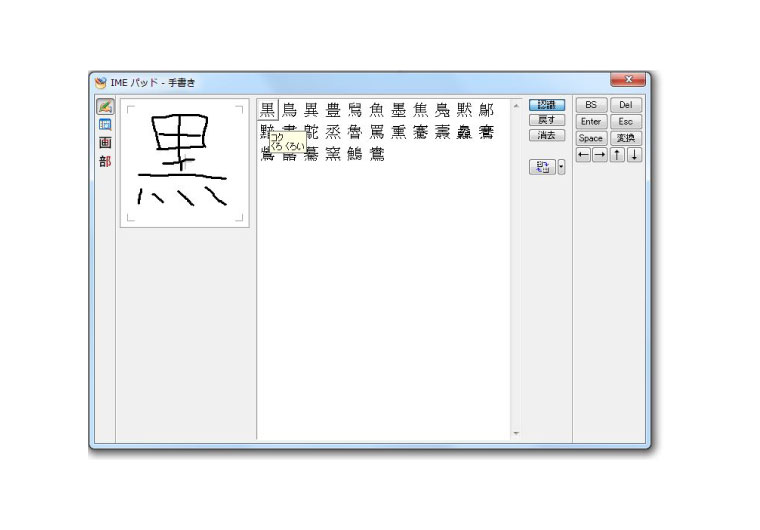Click the Enter button
760x530 pixels.
tap(591, 122)
